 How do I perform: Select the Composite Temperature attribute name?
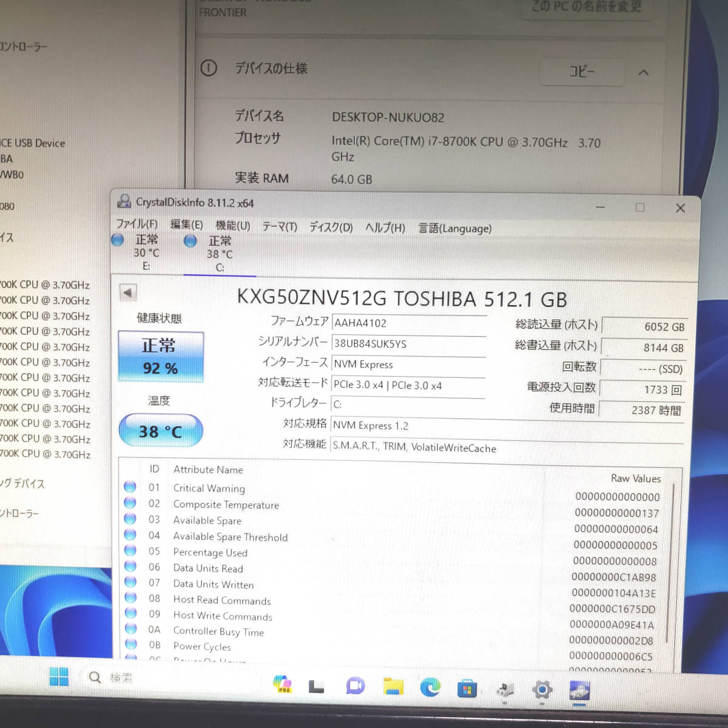click(226, 505)
